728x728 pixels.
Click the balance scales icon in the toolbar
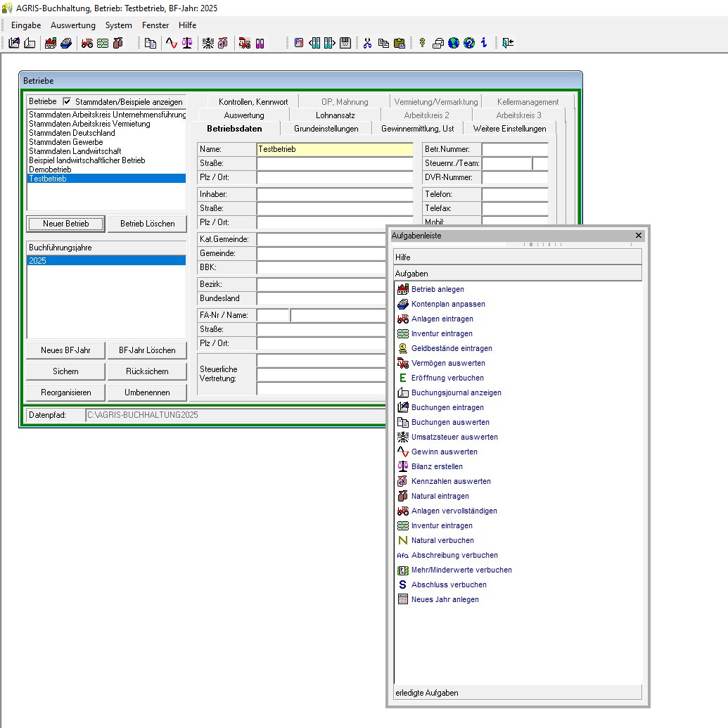point(187,43)
